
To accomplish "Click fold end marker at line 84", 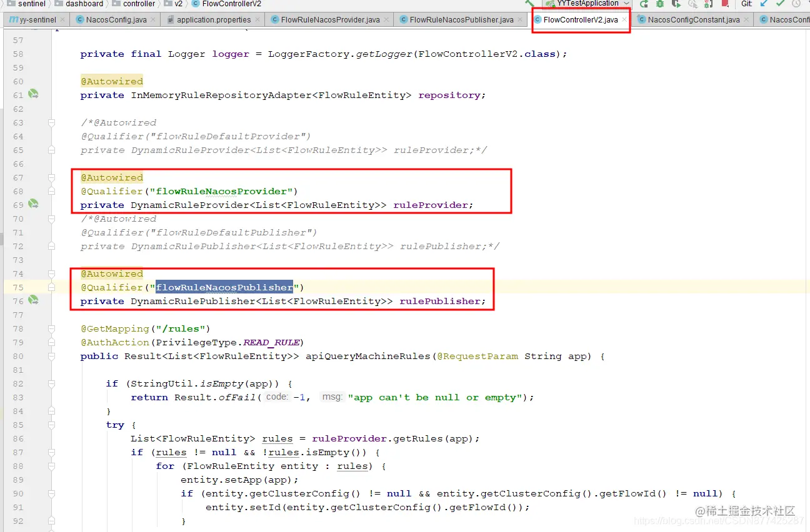I will point(52,411).
